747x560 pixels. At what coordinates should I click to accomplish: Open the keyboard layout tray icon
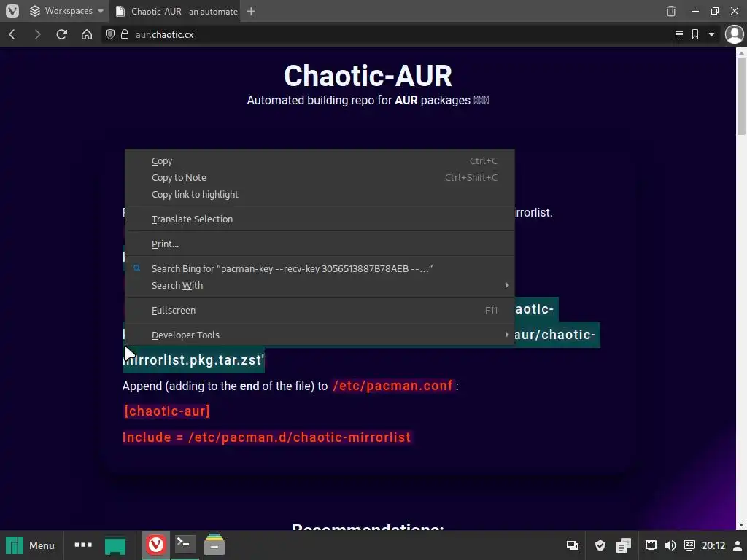(689, 545)
